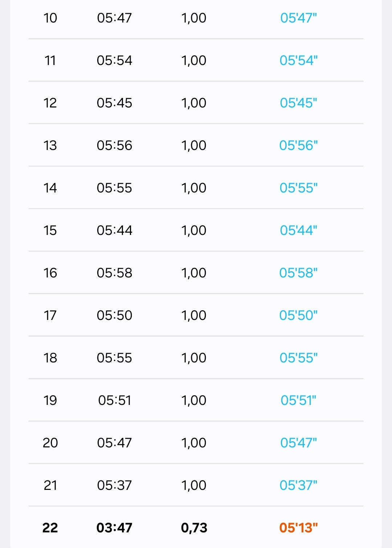Screen dimensions: 392x548
Task: Tap the orange pace 05'13" for lap 22
Action: (298, 528)
